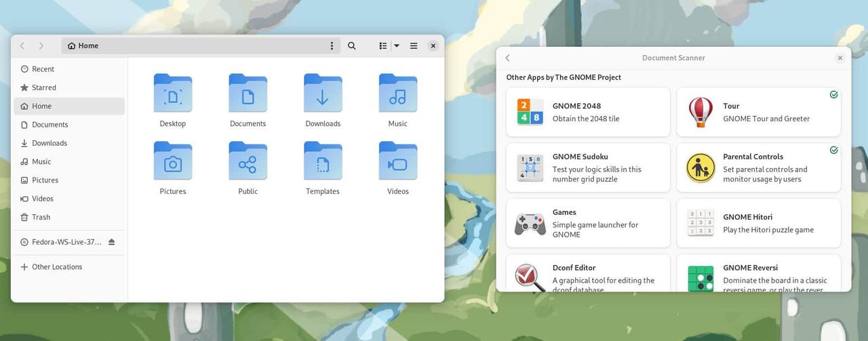Eject the Fedora-WS-Live drive
The height and width of the screenshot is (341, 868).
click(112, 242)
